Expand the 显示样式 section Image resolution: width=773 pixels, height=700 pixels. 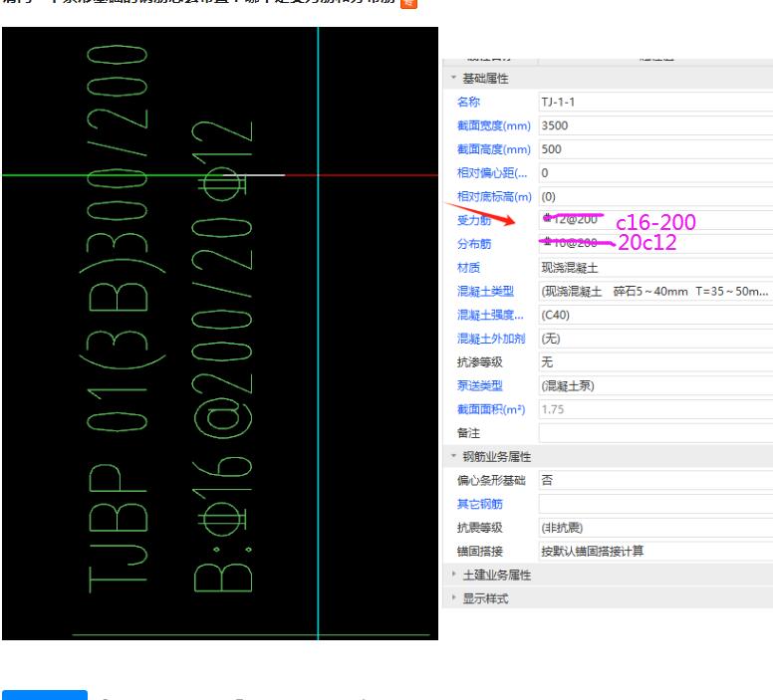tap(453, 598)
